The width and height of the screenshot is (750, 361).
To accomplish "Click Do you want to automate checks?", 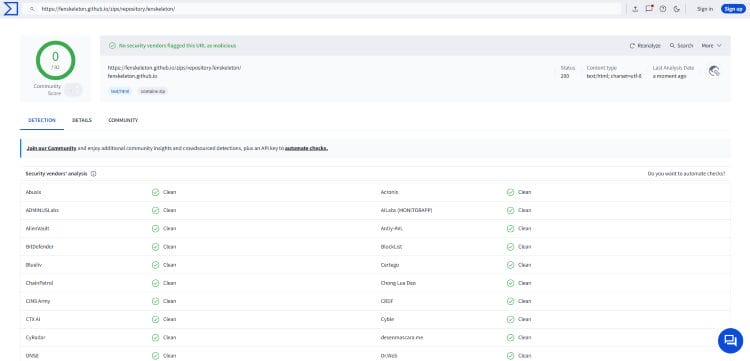I will (x=686, y=174).
